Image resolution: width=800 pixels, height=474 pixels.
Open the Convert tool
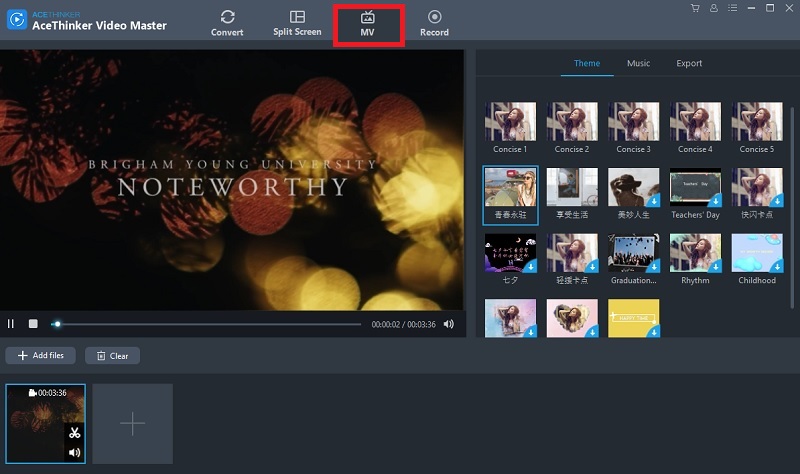(227, 23)
